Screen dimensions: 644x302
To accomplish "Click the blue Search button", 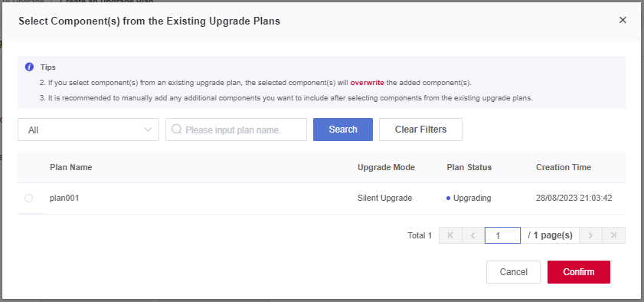I will (343, 130).
